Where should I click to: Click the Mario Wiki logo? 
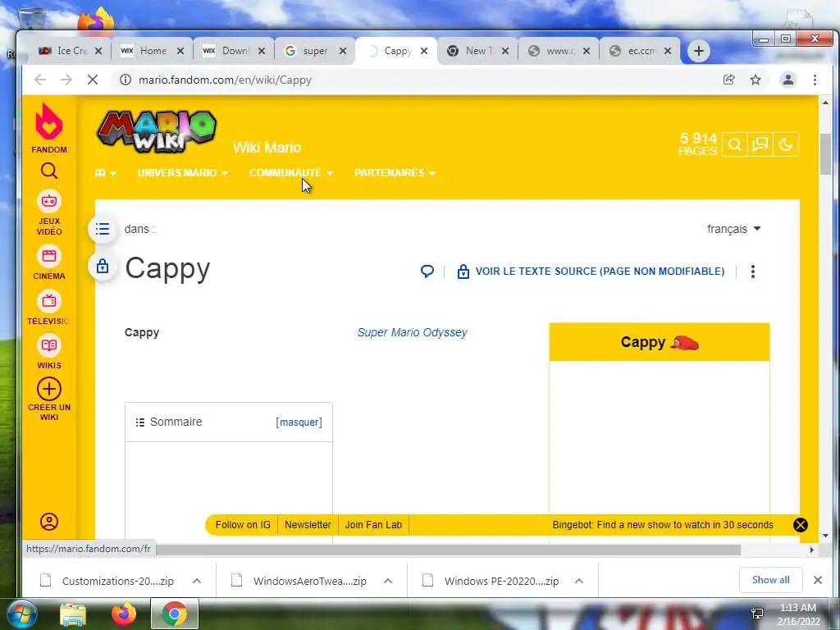click(157, 131)
